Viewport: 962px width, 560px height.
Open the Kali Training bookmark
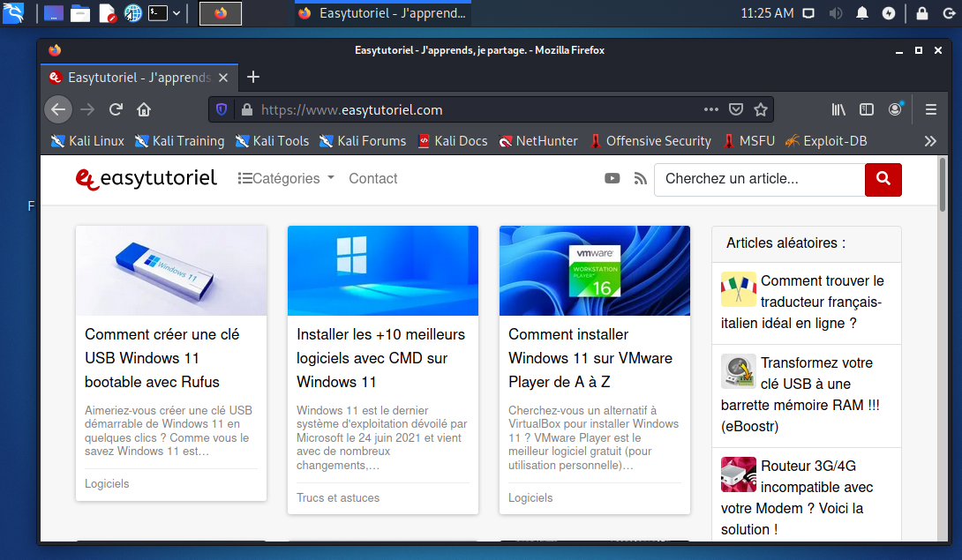[179, 141]
